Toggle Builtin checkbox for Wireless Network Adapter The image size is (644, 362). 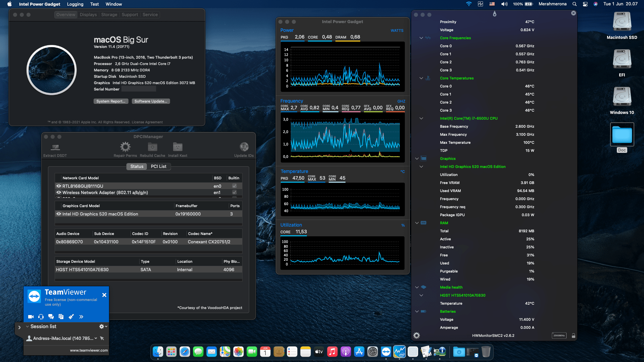click(x=234, y=192)
